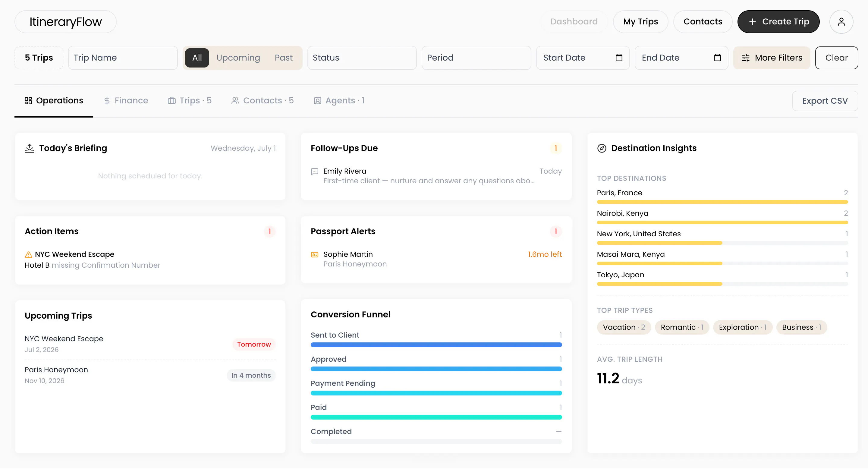The width and height of the screenshot is (868, 469).
Task: Open the Contacts · 5 tab
Action: 263,101
